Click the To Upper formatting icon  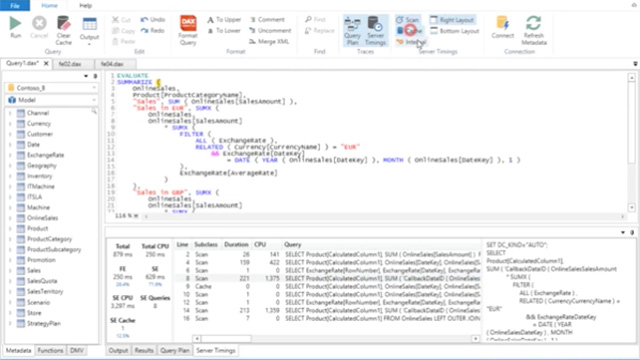[224, 20]
